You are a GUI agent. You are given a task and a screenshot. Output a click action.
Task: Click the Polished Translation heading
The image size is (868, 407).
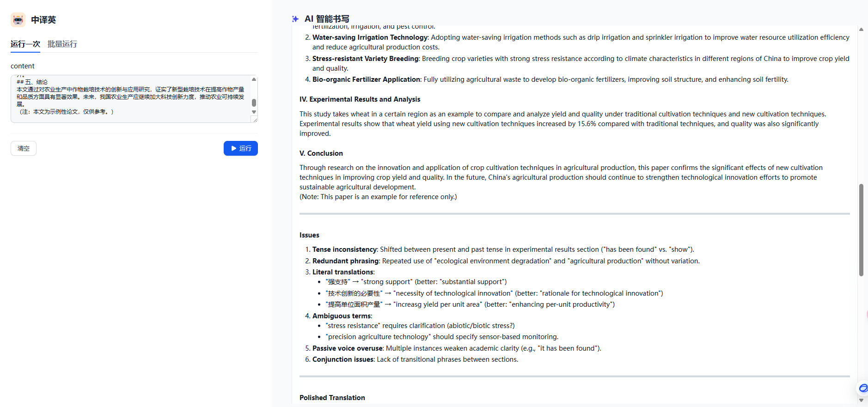point(332,398)
